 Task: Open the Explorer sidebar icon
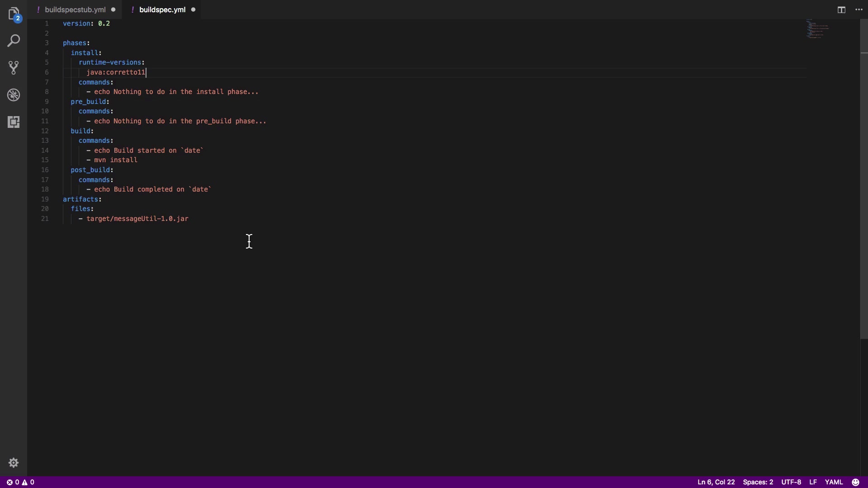pyautogui.click(x=14, y=14)
